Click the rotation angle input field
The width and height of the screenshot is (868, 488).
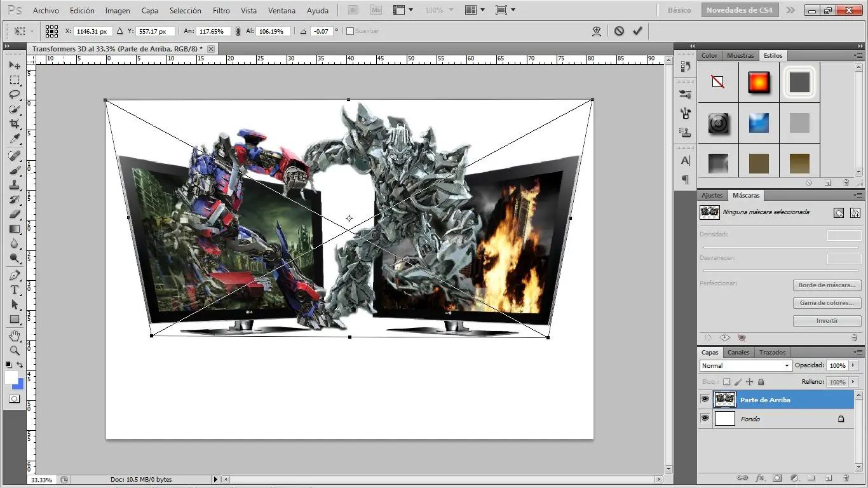(322, 31)
